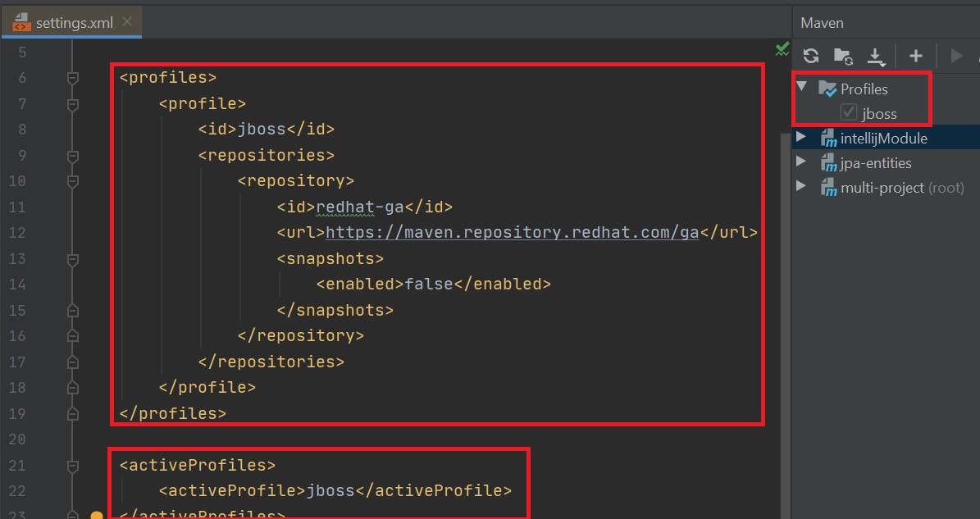Screen dimensions: 980x519
Task: Click the settings.xml file icon in tab
Action: [21, 23]
